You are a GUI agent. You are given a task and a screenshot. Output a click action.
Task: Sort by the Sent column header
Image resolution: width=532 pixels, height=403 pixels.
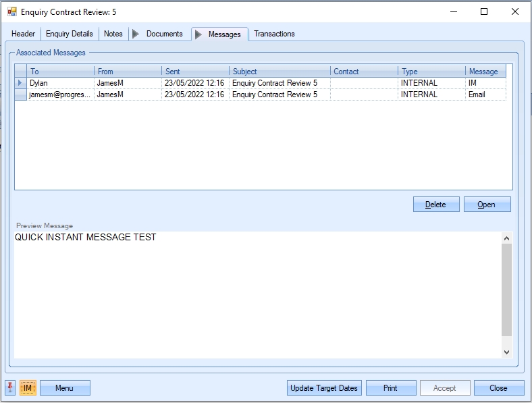point(195,72)
